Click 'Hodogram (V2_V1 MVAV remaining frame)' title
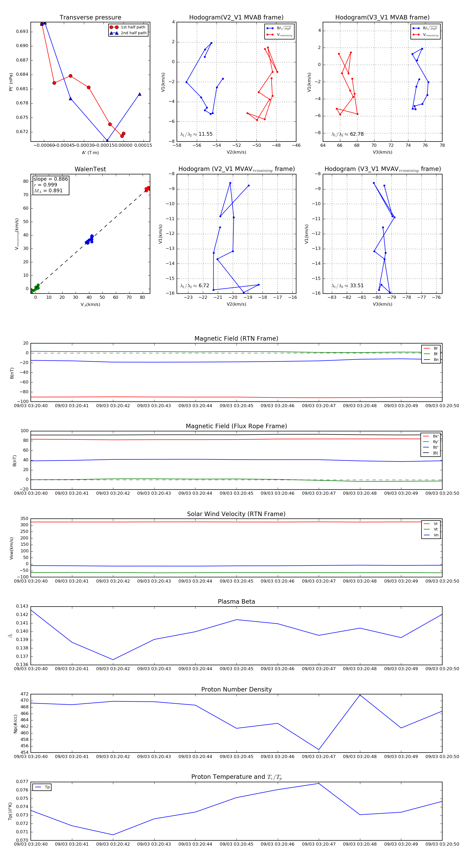 pos(236,169)
